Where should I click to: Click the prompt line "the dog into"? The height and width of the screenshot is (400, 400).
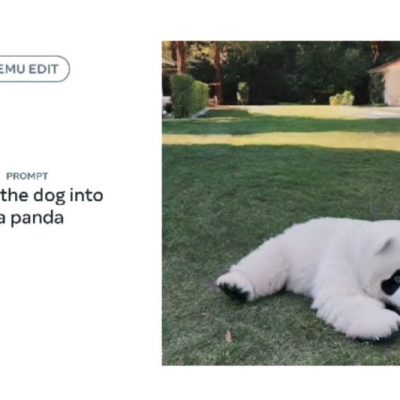pyautogui.click(x=53, y=195)
